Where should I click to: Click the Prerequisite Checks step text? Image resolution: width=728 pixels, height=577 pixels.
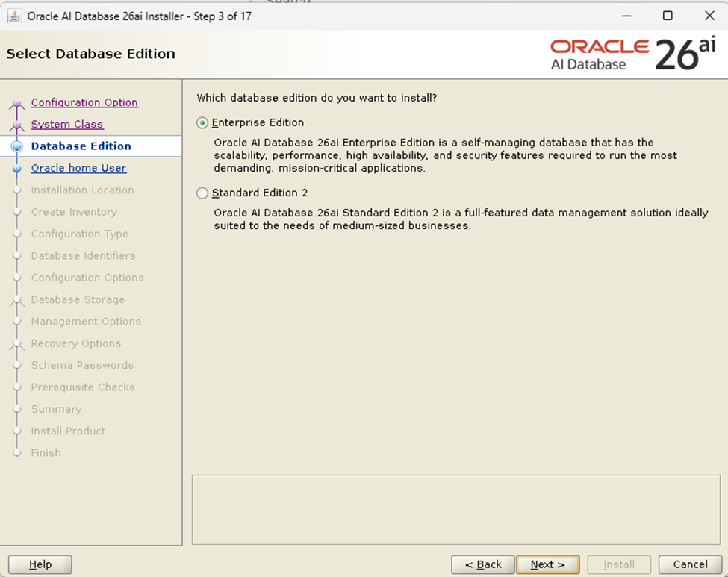(83, 387)
